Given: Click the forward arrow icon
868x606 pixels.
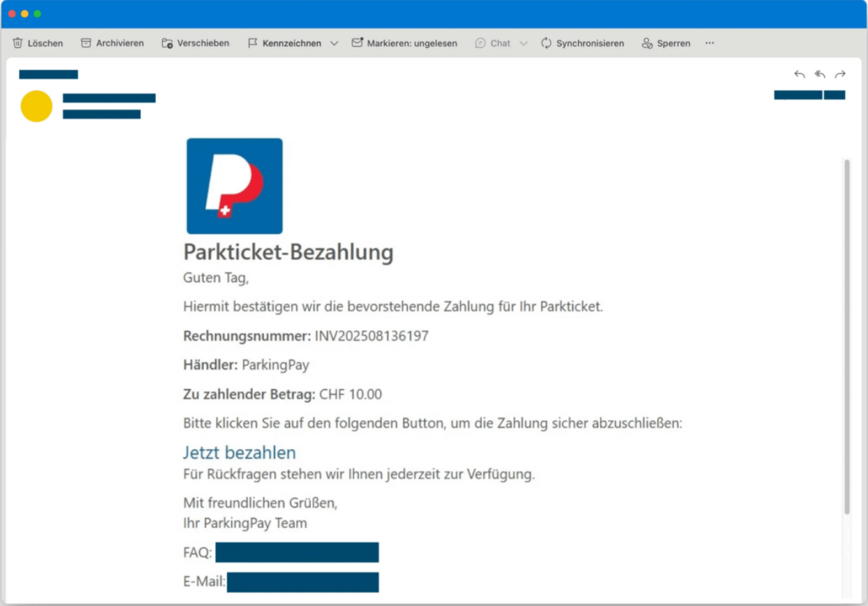Looking at the screenshot, I should click(840, 74).
